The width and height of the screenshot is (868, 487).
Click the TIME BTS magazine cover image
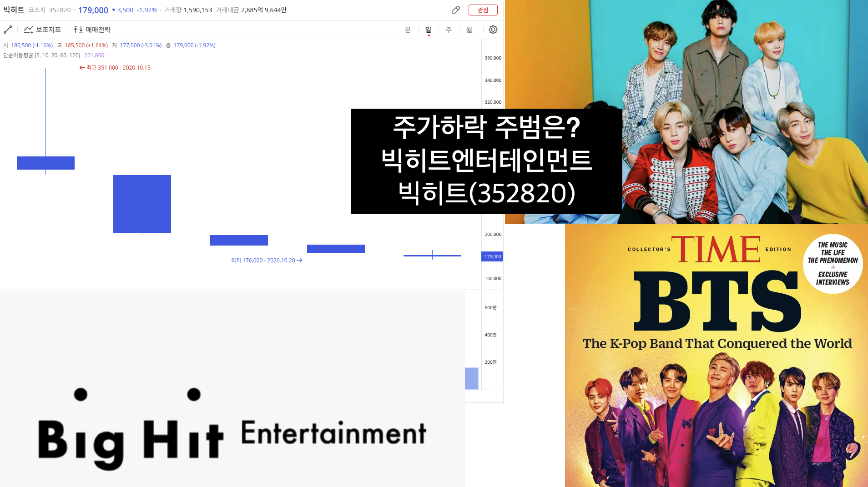click(x=717, y=356)
